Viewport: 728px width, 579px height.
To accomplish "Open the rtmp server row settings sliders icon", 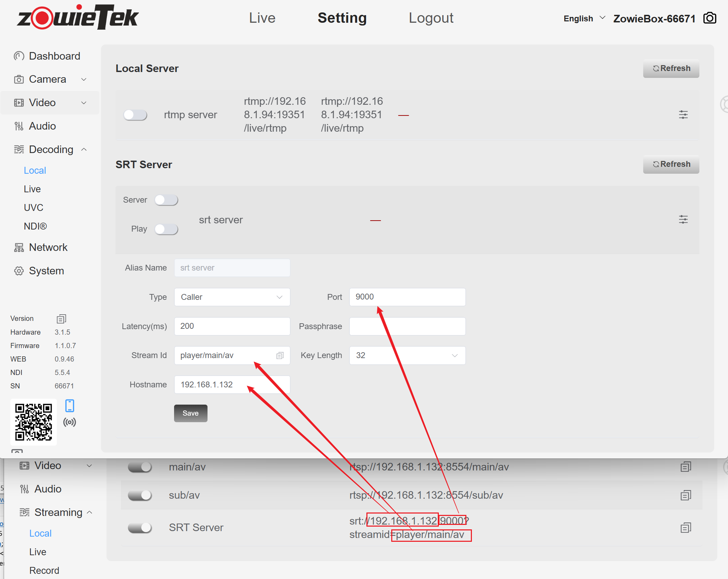I will click(x=683, y=115).
